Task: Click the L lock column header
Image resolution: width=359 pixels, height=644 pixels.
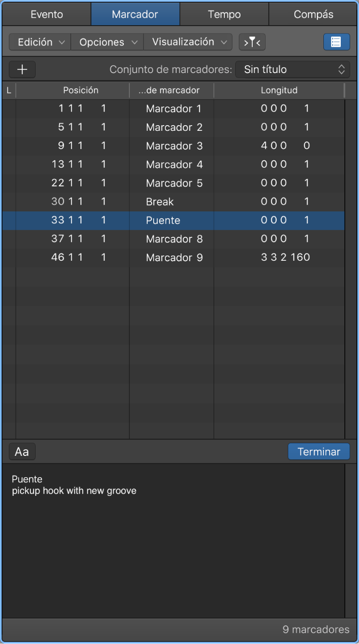Action: (9, 90)
